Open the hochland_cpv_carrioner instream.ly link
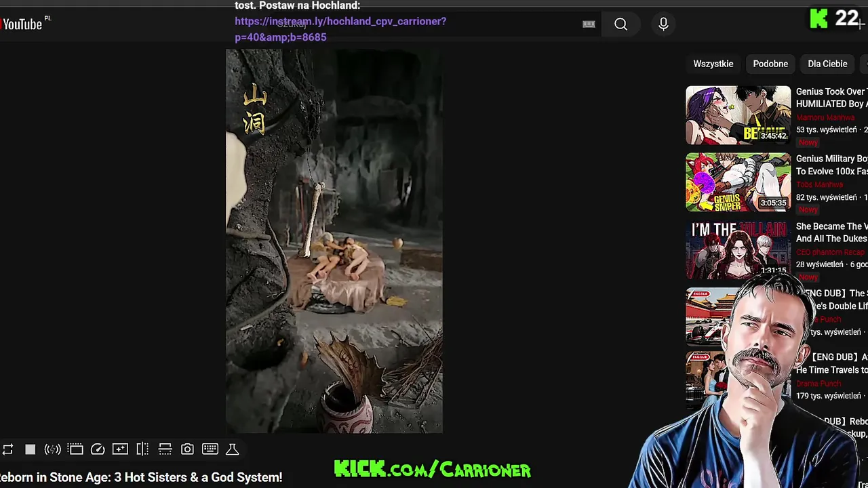Viewport: 868px width, 488px height. [x=340, y=29]
